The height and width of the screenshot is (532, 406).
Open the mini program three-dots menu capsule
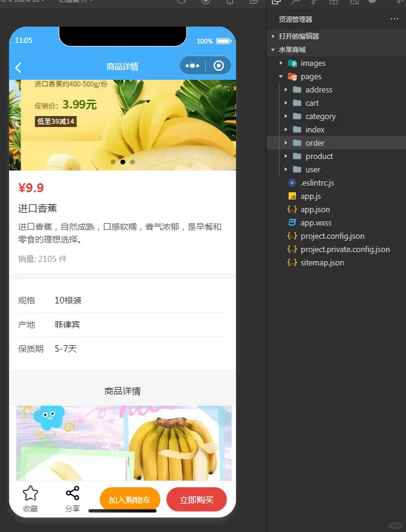tap(192, 65)
